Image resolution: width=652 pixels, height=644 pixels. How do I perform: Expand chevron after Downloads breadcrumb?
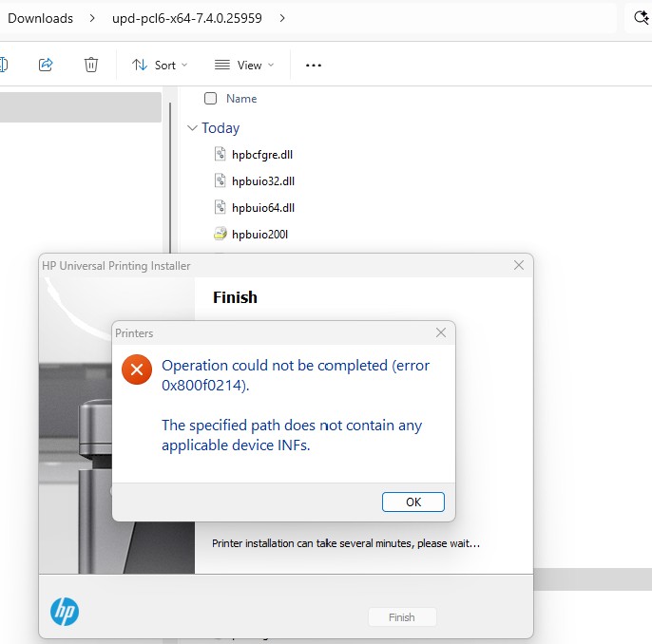[92, 18]
